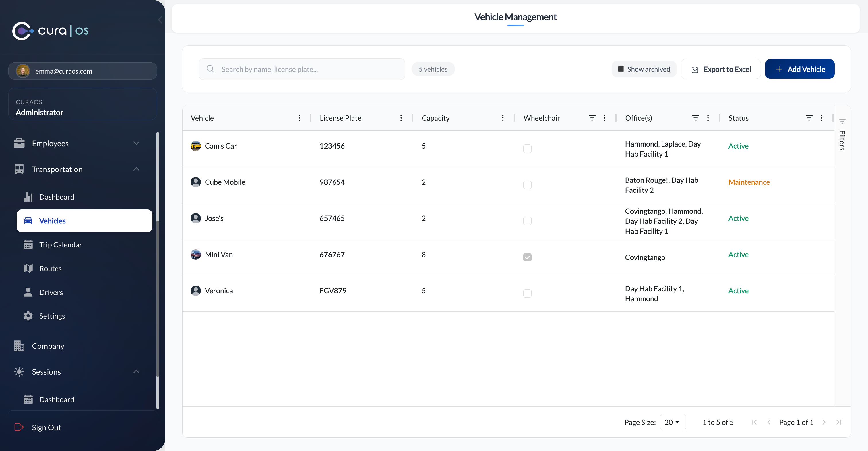Image resolution: width=868 pixels, height=451 pixels.
Task: Open the Status column menu
Action: (x=821, y=118)
